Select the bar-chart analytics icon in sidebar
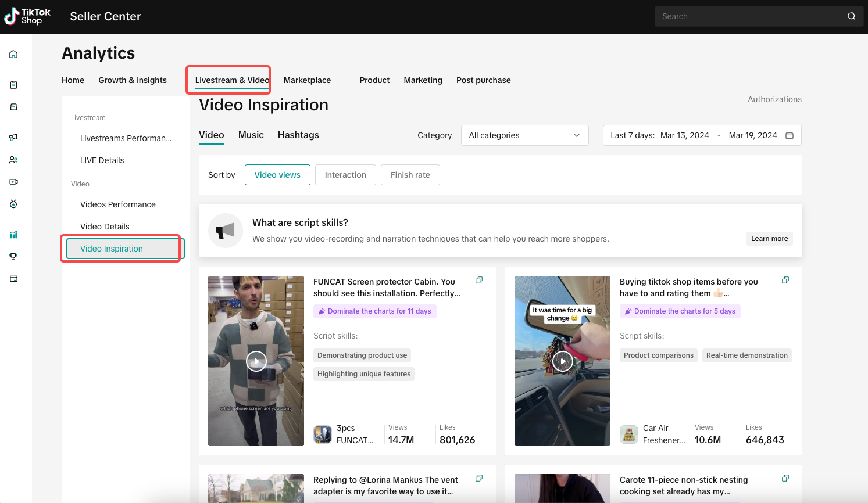 tap(13, 235)
